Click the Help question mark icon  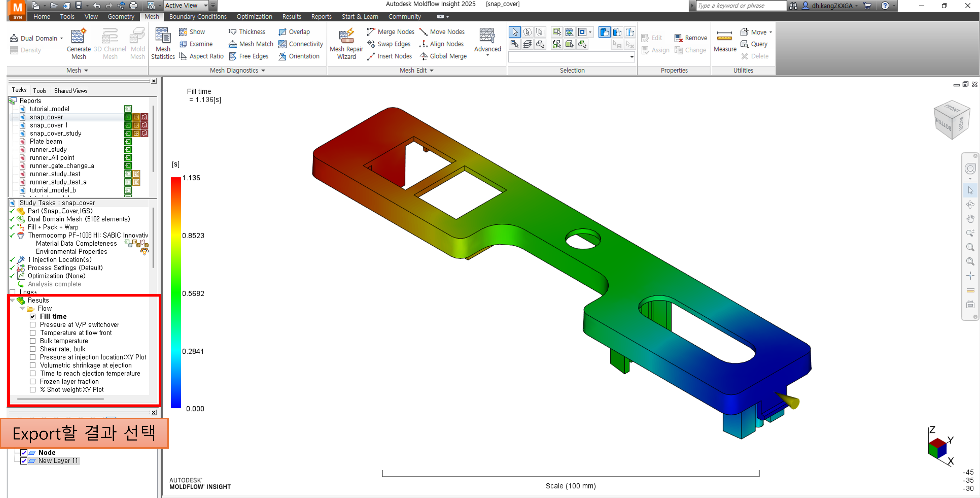(x=885, y=5)
